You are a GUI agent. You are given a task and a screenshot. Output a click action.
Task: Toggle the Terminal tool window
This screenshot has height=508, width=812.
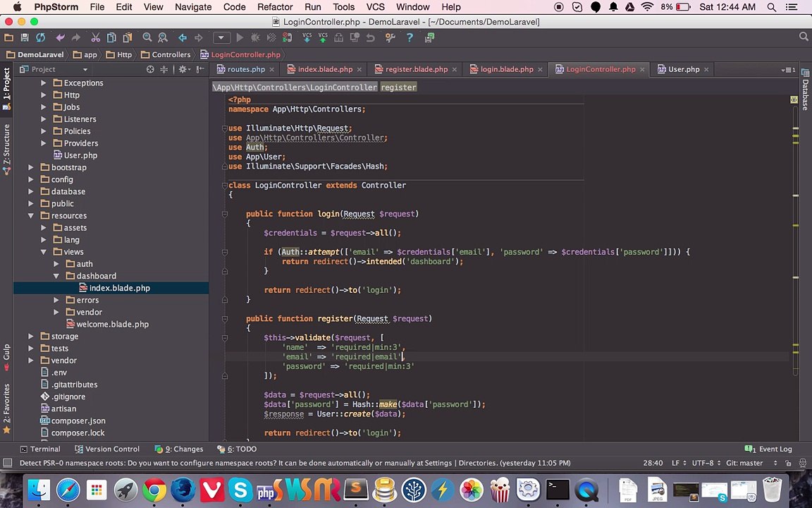39,449
